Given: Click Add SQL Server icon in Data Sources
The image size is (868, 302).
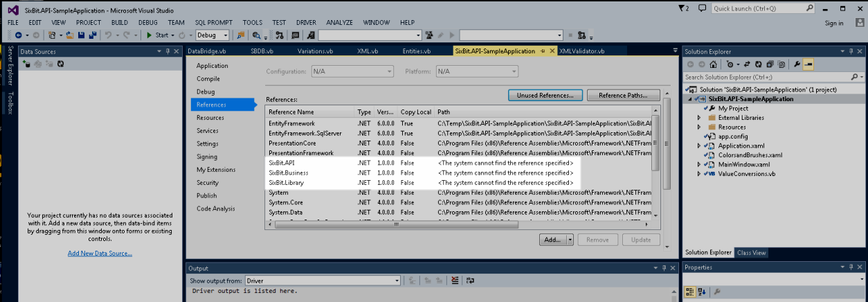Looking at the screenshot, I should coord(26,64).
